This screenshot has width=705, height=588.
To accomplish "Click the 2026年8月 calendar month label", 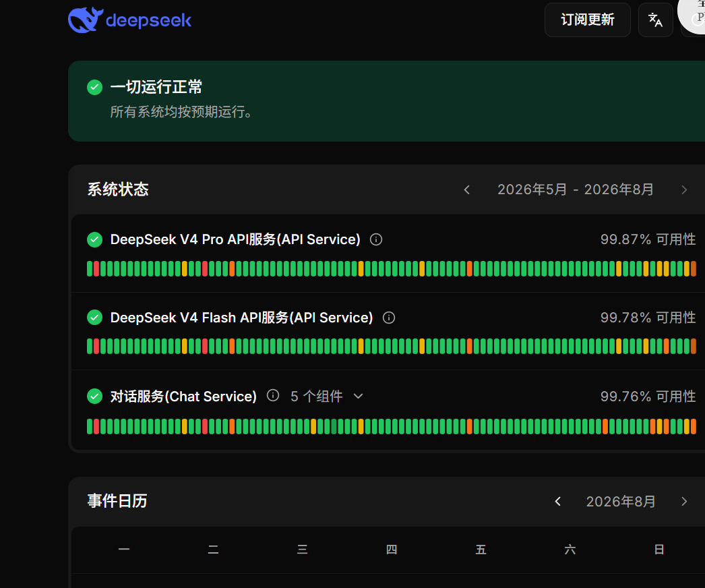I will (x=621, y=501).
